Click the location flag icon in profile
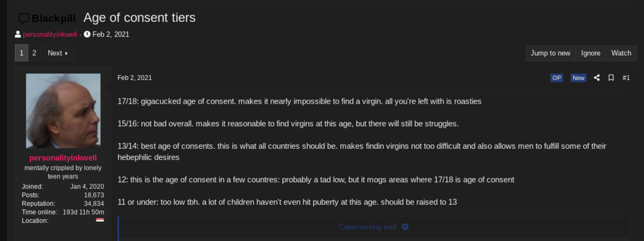Screen dimensions: 644x241 pos(100,220)
